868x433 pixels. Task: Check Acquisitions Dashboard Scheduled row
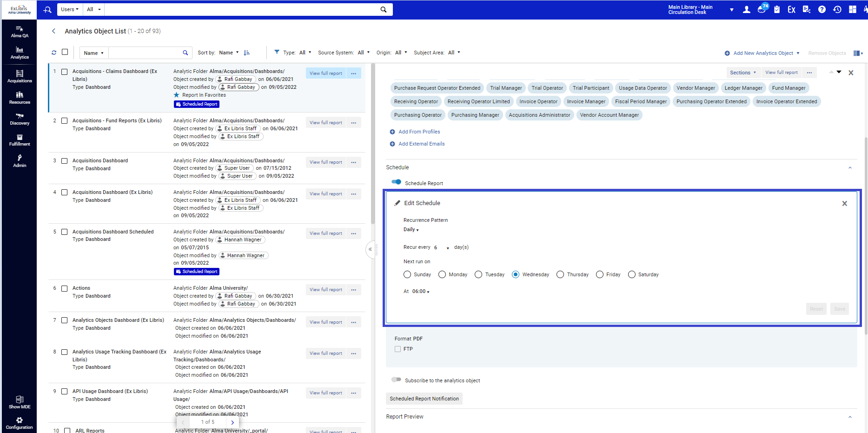coord(65,232)
